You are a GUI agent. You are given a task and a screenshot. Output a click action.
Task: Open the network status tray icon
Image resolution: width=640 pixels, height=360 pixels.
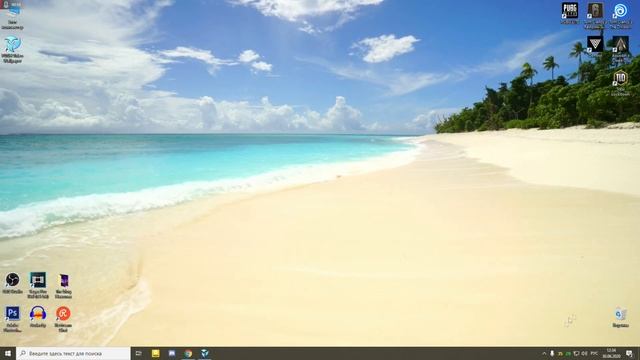pyautogui.click(x=576, y=353)
